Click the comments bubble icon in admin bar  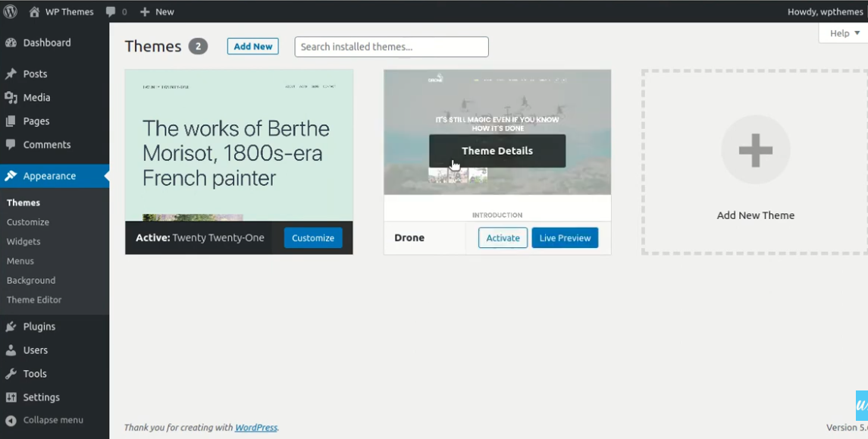point(111,11)
